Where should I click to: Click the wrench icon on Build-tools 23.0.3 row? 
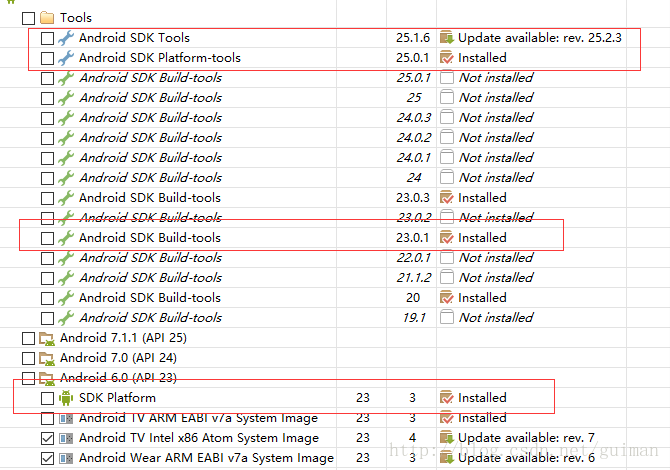pyautogui.click(x=66, y=198)
